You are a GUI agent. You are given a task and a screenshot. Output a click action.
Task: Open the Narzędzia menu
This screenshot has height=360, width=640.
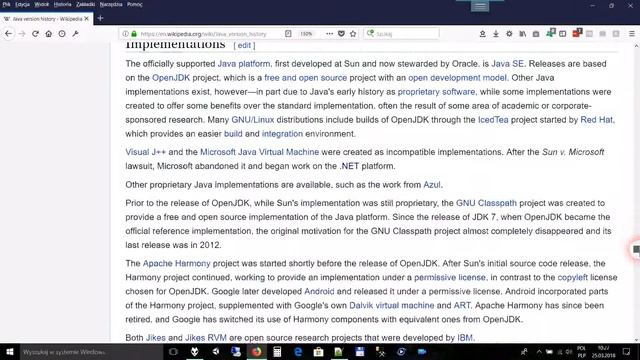click(111, 4)
